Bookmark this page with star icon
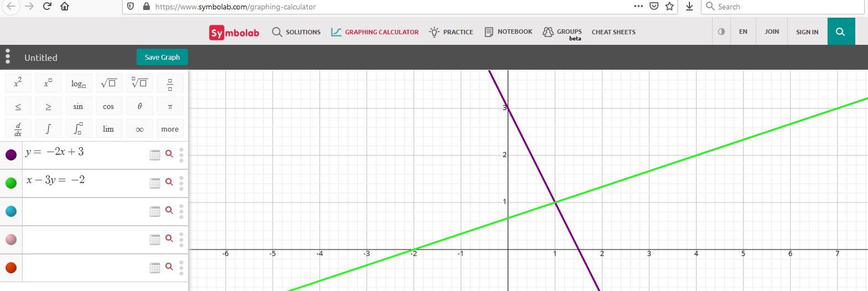Viewport: 868px width, 291px height. point(670,6)
